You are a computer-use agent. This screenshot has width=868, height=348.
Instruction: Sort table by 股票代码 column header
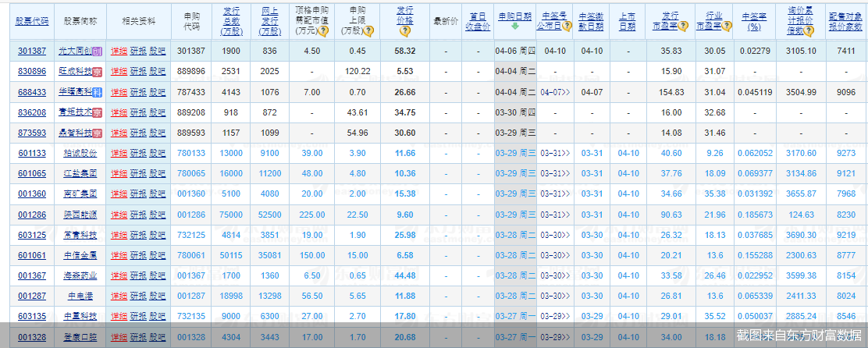(32, 21)
